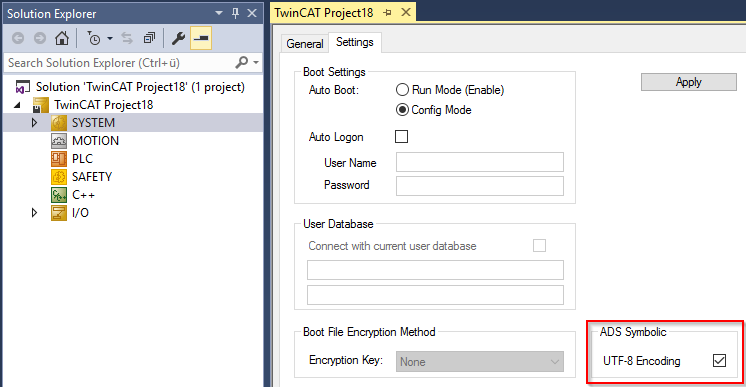746x387 pixels.
Task: Click the Apply button
Action: pos(688,82)
